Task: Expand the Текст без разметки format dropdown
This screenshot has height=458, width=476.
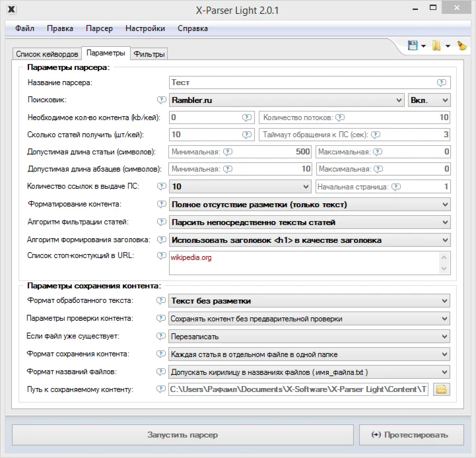Action: coord(309,301)
